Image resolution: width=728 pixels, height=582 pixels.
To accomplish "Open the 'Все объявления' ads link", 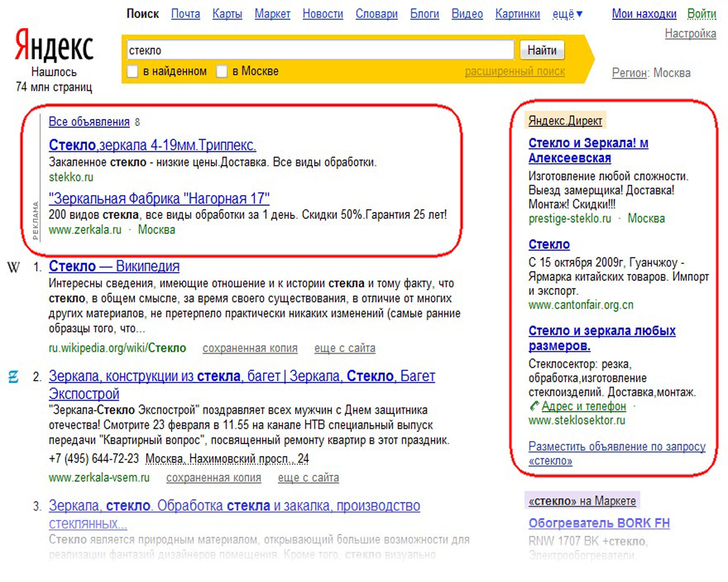I will (89, 122).
